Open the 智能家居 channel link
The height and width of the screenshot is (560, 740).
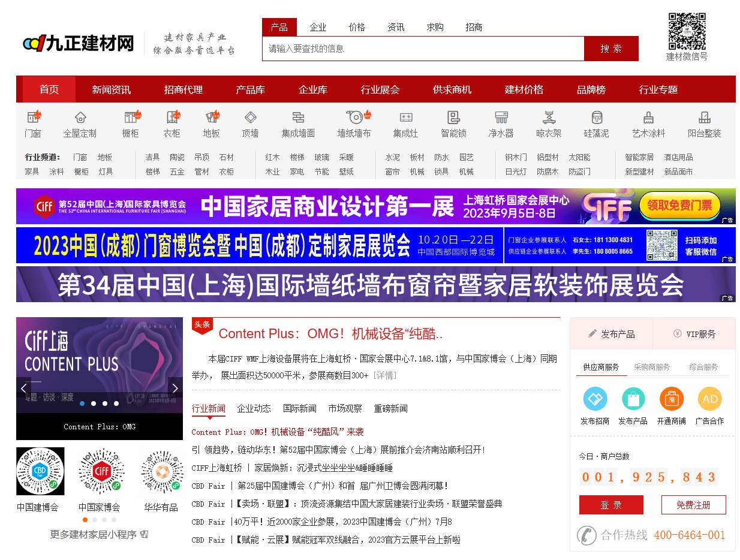639,157
